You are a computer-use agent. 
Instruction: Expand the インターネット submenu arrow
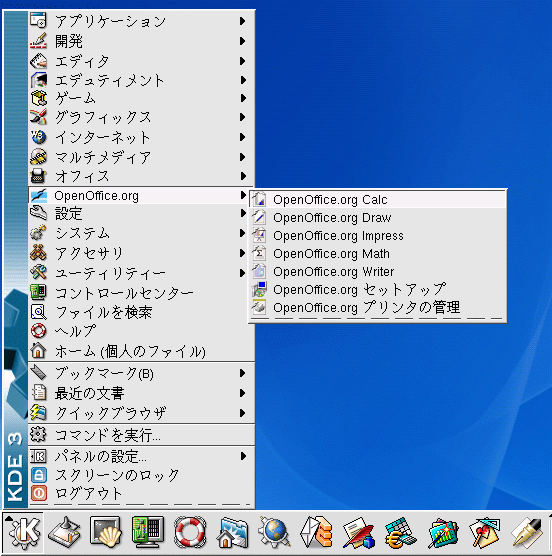242,137
